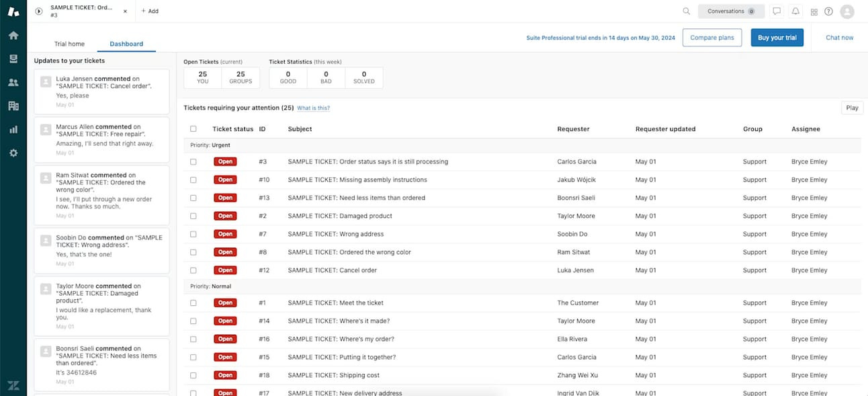Open user profile avatar menu
The image size is (868, 396).
[x=847, y=11]
